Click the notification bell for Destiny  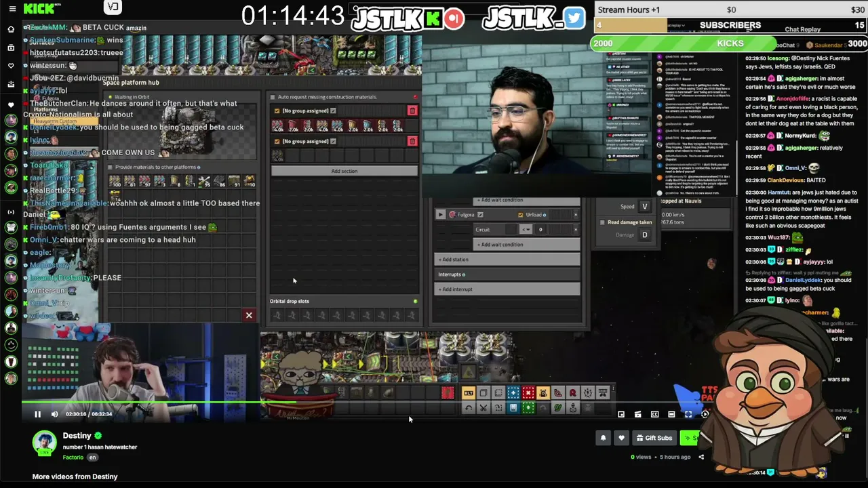coord(603,438)
